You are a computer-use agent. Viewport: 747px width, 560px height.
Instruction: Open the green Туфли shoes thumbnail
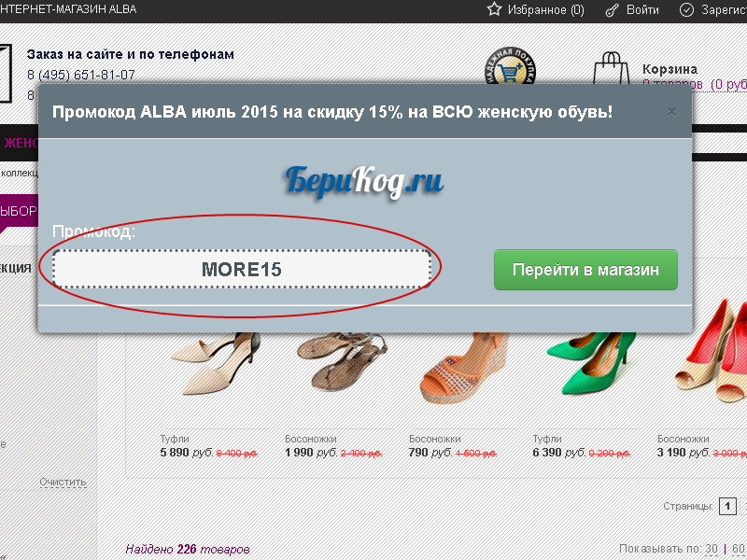point(592,364)
